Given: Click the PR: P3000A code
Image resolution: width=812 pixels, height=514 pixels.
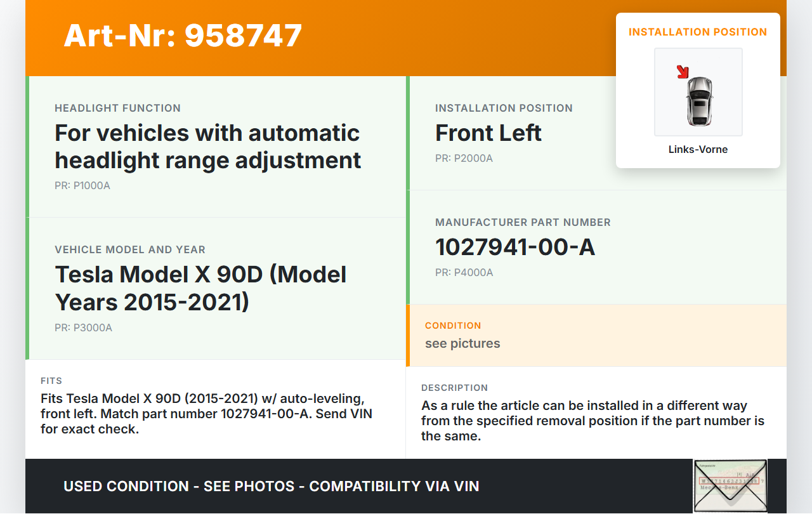Looking at the screenshot, I should coord(83,328).
